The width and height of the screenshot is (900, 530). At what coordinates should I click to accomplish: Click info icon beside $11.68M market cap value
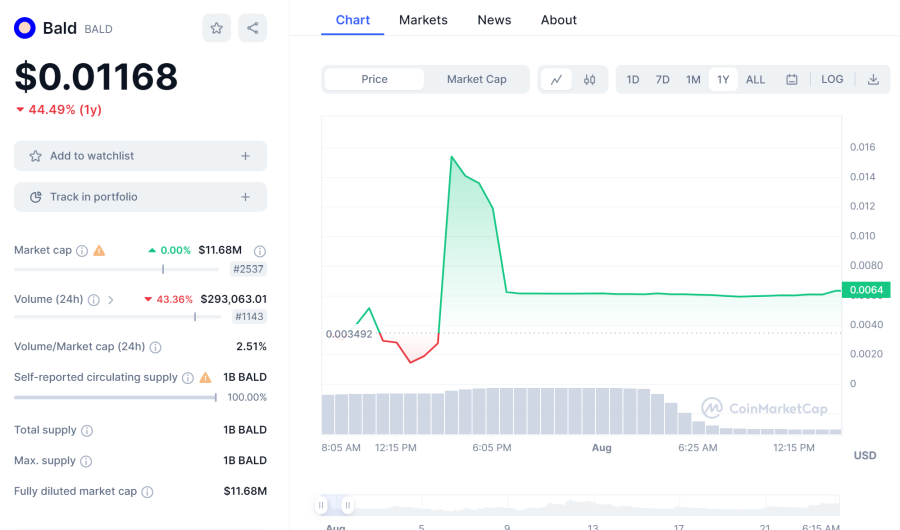tap(259, 251)
